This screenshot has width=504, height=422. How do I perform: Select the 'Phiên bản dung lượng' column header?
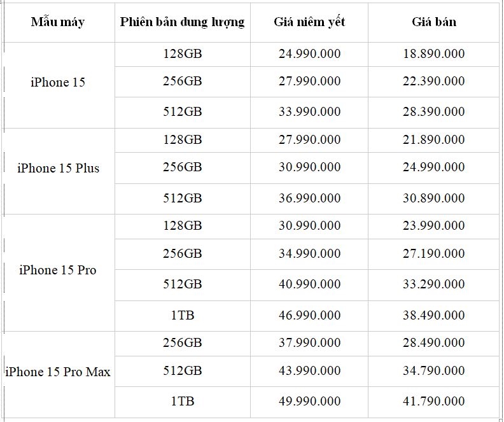(x=183, y=22)
